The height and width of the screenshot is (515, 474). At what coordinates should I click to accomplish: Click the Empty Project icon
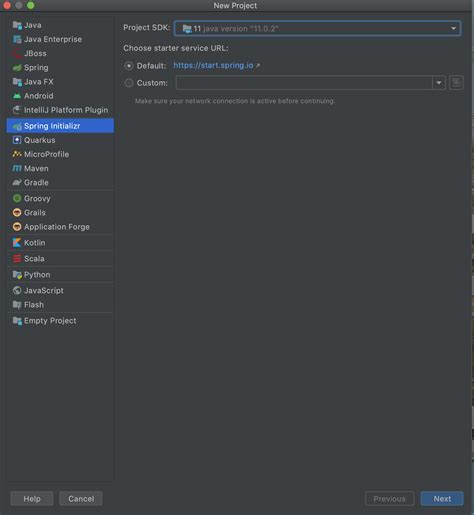click(x=17, y=321)
